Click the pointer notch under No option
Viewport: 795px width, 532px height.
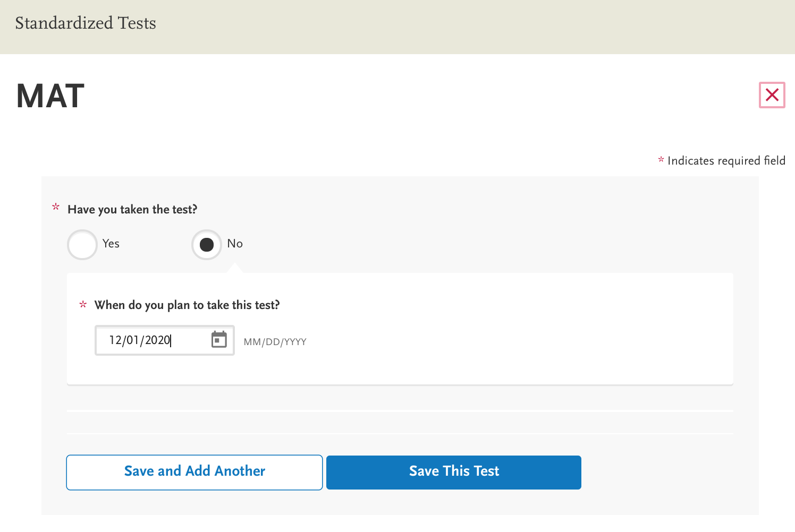(235, 269)
